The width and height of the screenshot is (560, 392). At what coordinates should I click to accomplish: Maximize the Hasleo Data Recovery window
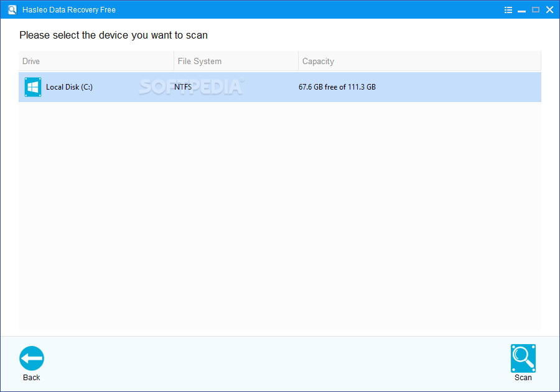click(535, 9)
